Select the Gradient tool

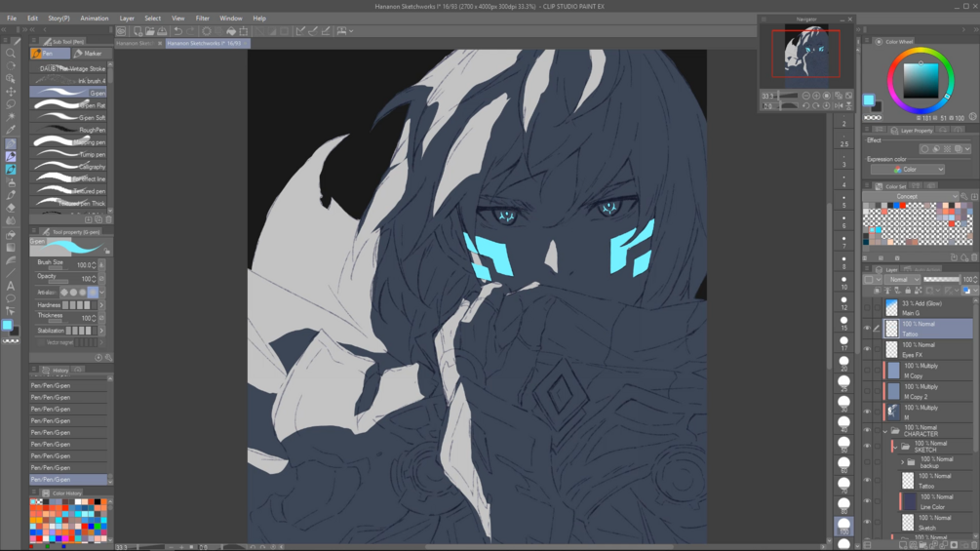pos(11,248)
